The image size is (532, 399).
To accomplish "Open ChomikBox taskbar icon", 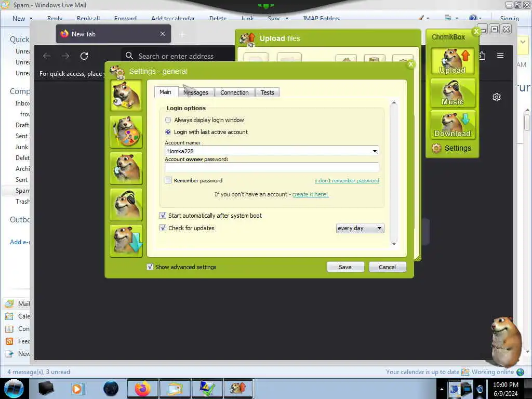I will [238, 389].
